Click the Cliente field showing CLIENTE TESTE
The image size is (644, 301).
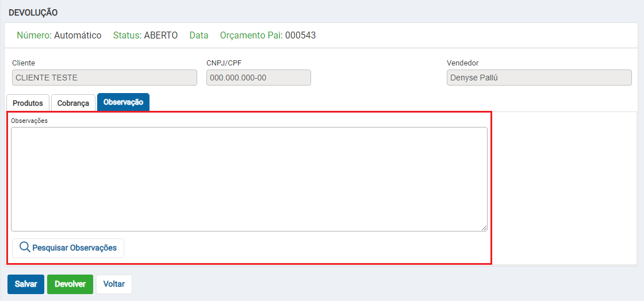105,78
